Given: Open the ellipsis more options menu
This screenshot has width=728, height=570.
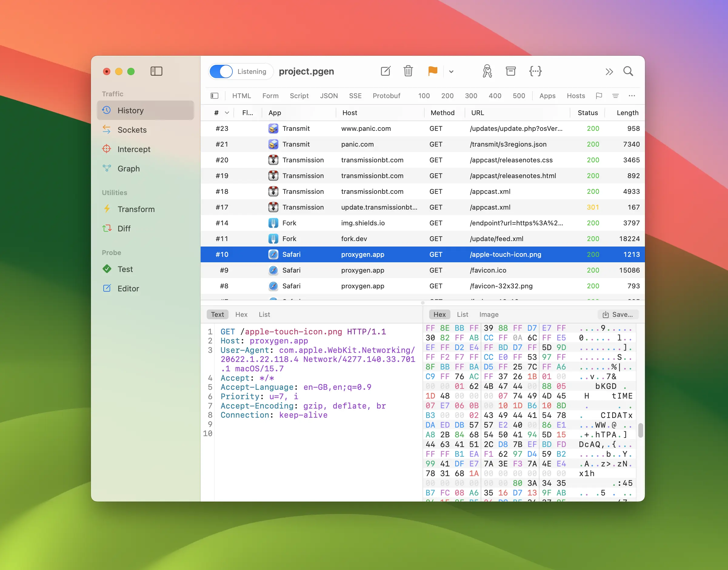Looking at the screenshot, I should click(632, 96).
